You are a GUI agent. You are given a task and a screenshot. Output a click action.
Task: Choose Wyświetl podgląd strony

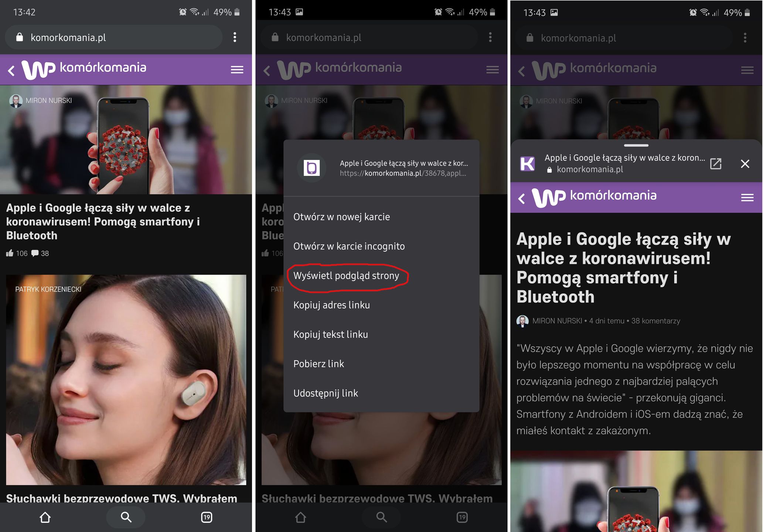pyautogui.click(x=381, y=276)
